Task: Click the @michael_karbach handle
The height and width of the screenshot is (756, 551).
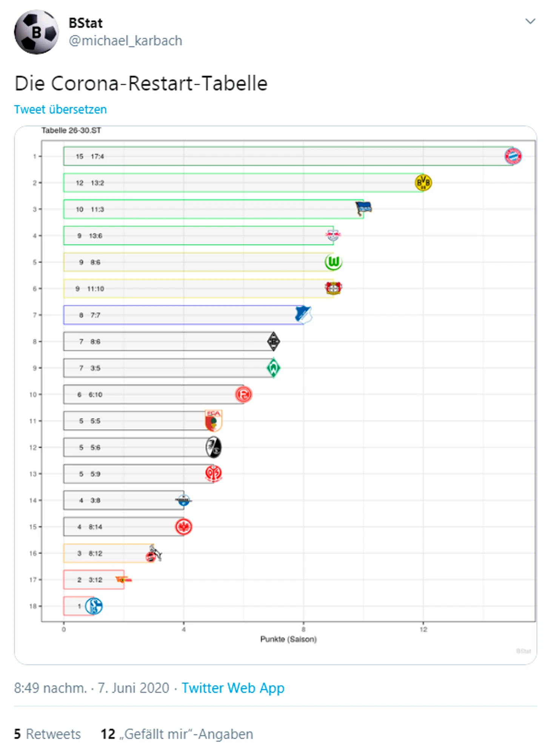Action: click(x=125, y=40)
